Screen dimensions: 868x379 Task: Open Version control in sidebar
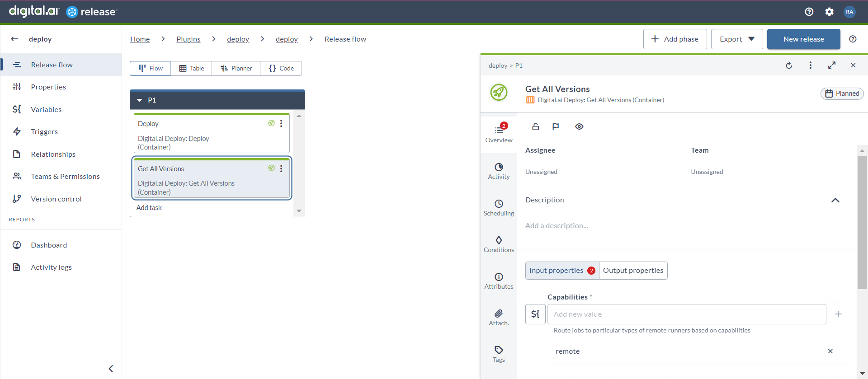tap(61, 199)
